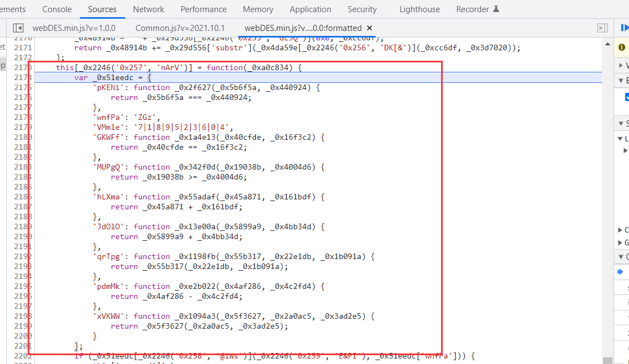This screenshot has width=629, height=364.
Task: Close the webDES formatted file tab
Action: (369, 28)
